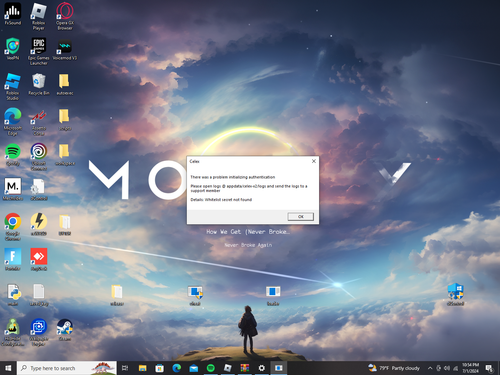This screenshot has width=500, height=375.
Task: Select the scripts folder on desktop
Action: [x=64, y=120]
